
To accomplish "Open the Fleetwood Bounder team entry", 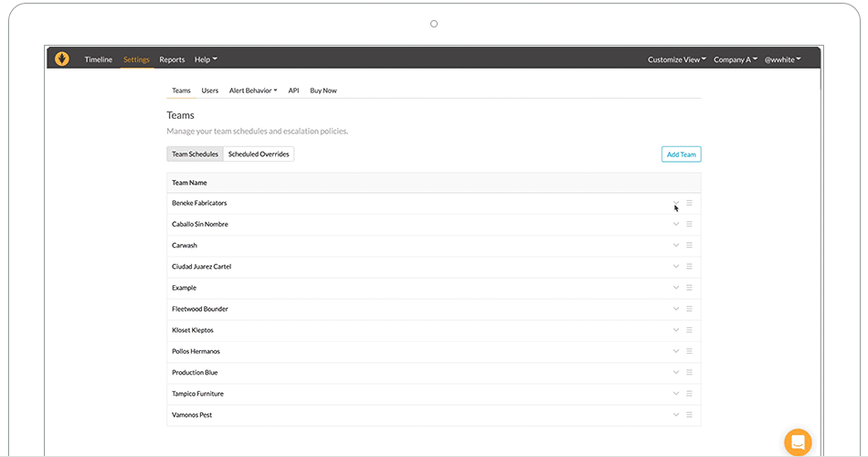I will 200,309.
